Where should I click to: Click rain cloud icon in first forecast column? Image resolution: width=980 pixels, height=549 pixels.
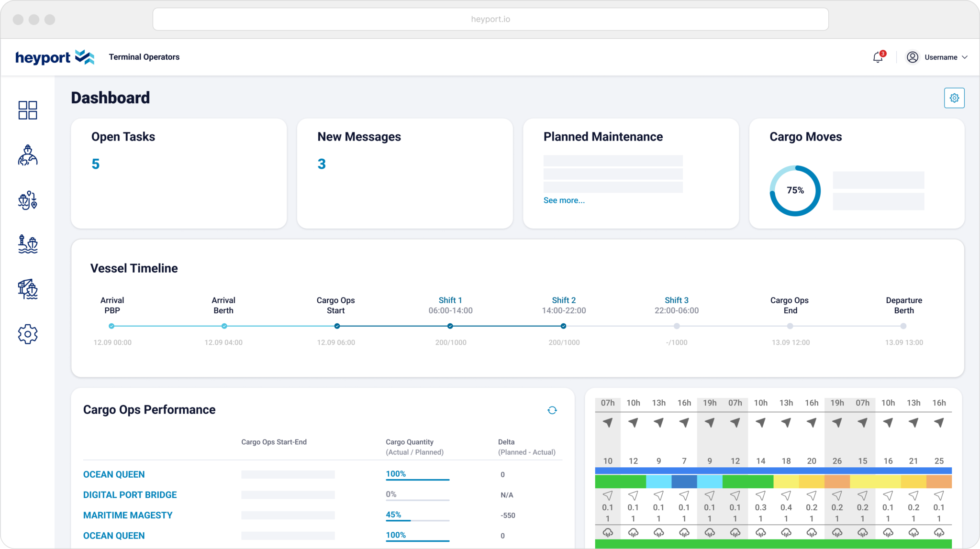point(608,532)
